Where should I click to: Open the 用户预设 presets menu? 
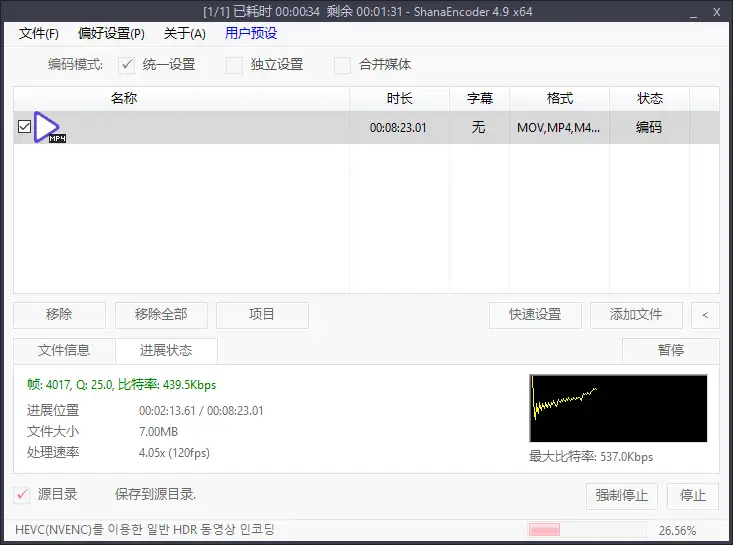coord(251,33)
